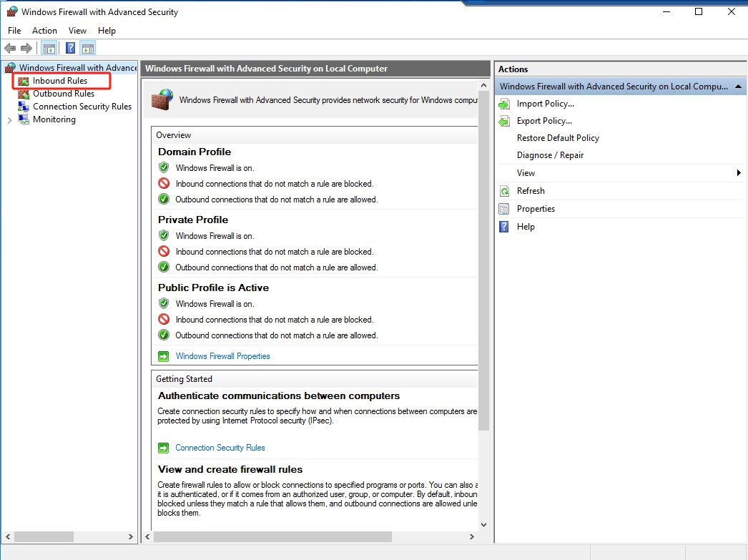Image resolution: width=748 pixels, height=560 pixels.
Task: Collapse the Actions section header arrow
Action: (x=738, y=87)
